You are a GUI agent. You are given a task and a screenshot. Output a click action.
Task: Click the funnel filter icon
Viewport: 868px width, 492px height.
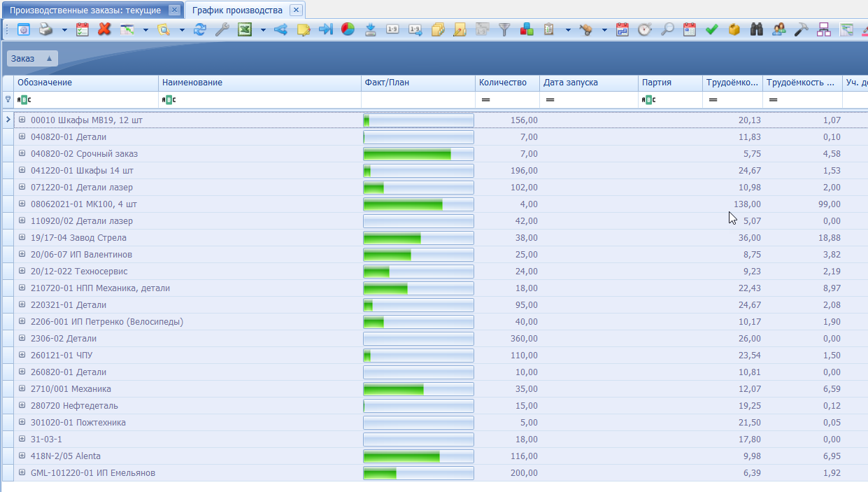point(504,29)
